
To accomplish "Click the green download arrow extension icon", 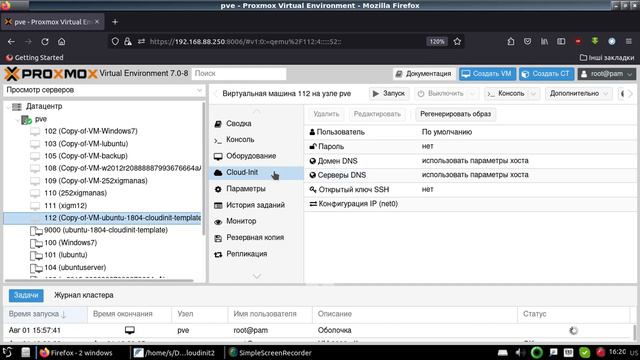I will (595, 41).
